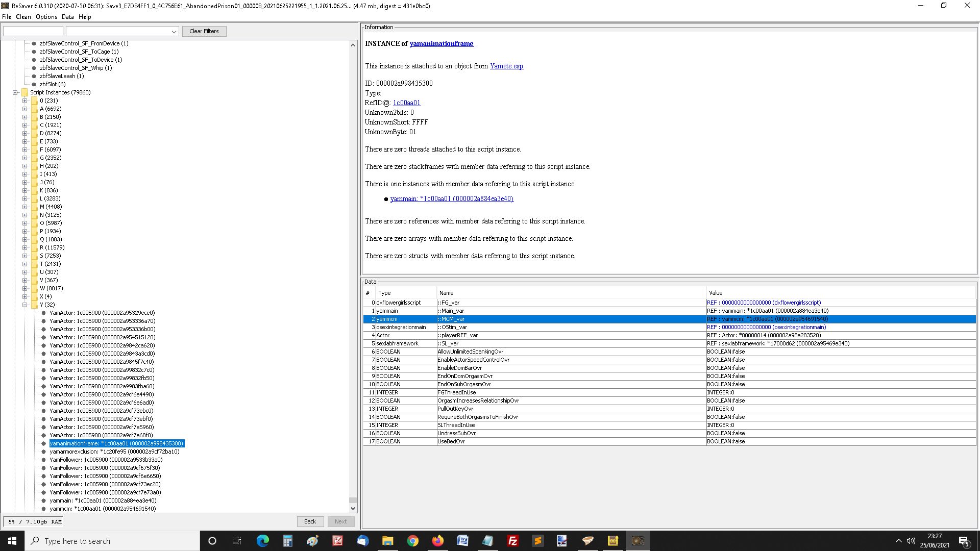Click the Clear Filters button
This screenshot has height=551, width=980.
tap(204, 31)
